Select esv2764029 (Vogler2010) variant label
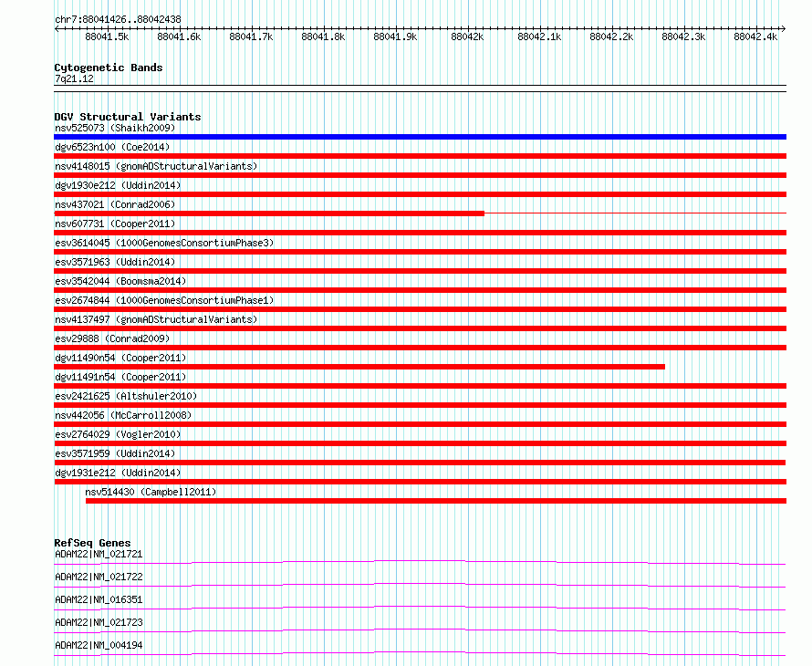This screenshot has width=812, height=666. click(118, 434)
